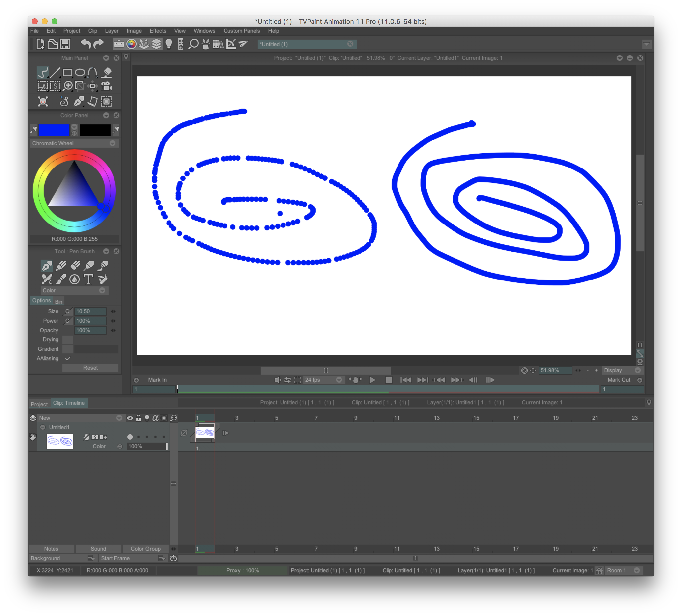The image size is (682, 616).
Task: Switch to the Bin tab
Action: (58, 302)
